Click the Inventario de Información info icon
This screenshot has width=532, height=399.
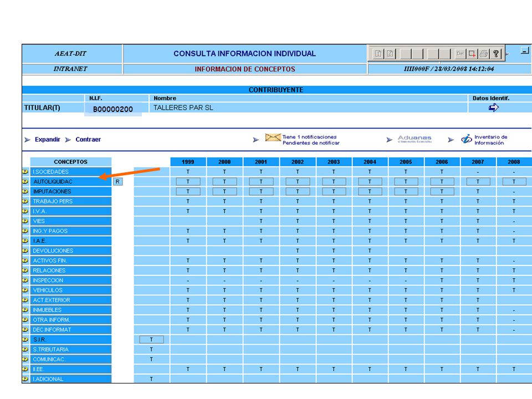pos(467,139)
